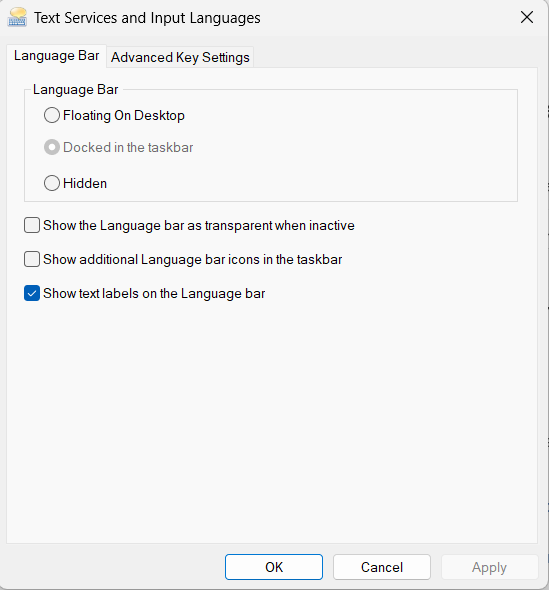
Task: Close the Text Services dialog with X
Action: pos(527,17)
